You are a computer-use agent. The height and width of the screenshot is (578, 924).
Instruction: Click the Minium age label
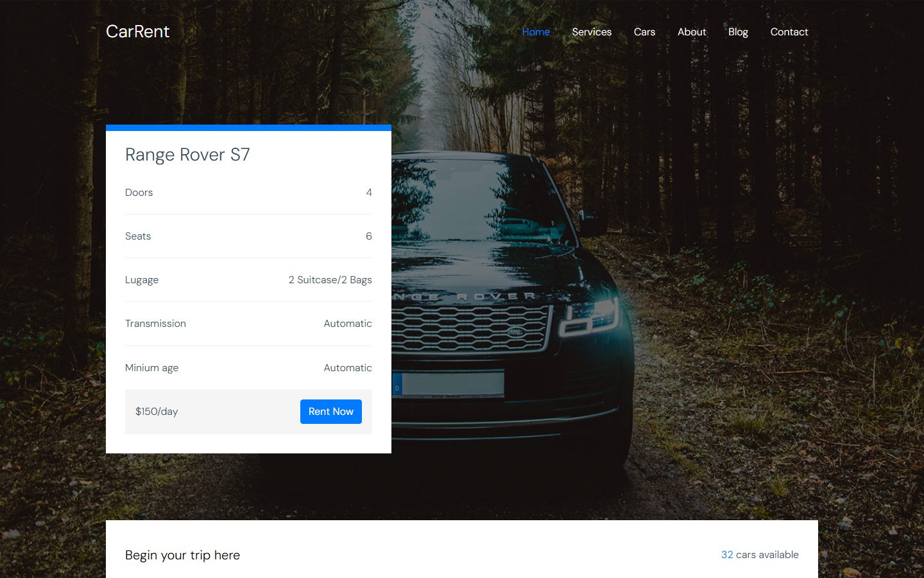pyautogui.click(x=151, y=368)
